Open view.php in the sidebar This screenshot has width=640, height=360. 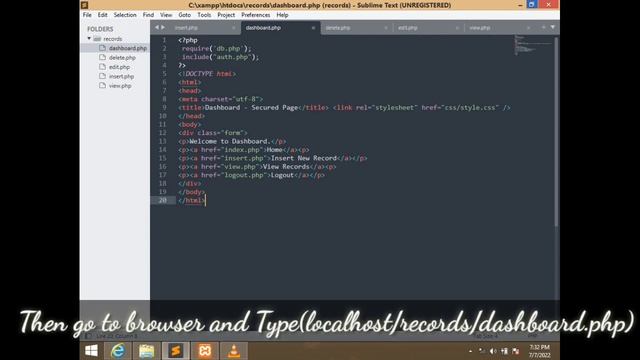coord(120,86)
